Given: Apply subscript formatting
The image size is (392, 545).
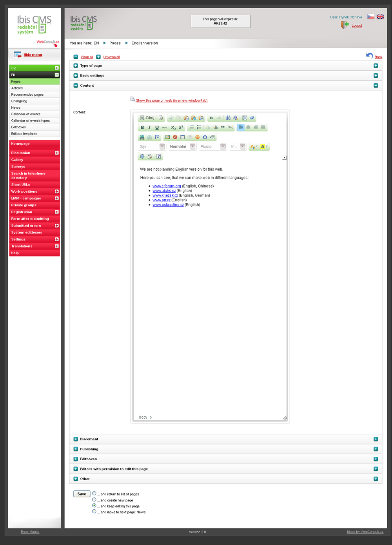Looking at the screenshot, I should pos(173,128).
